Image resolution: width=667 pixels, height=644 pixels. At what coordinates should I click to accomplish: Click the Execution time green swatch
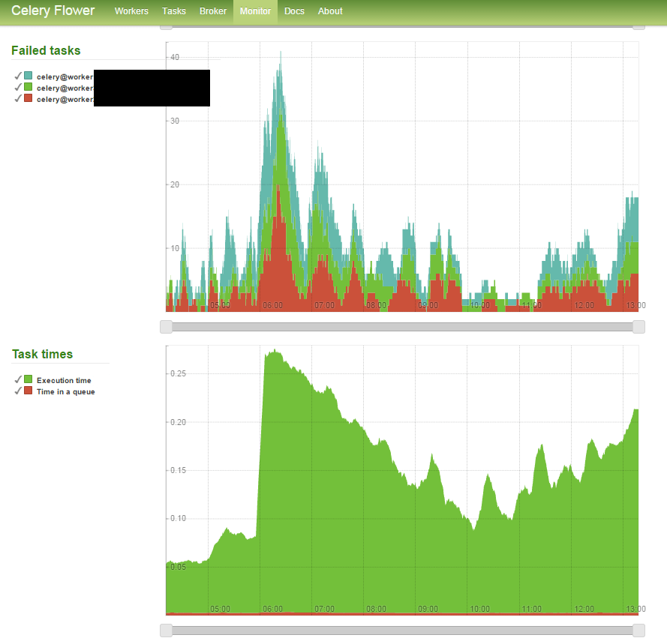point(28,379)
